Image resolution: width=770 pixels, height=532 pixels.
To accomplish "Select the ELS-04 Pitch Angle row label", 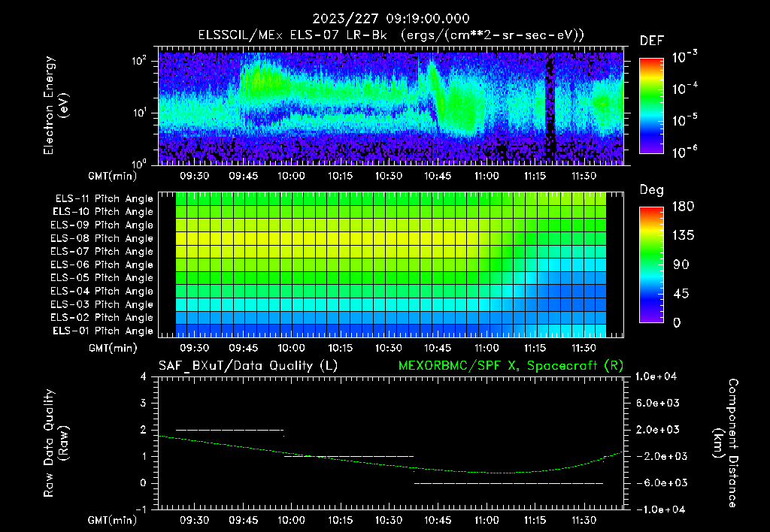I will click(102, 292).
